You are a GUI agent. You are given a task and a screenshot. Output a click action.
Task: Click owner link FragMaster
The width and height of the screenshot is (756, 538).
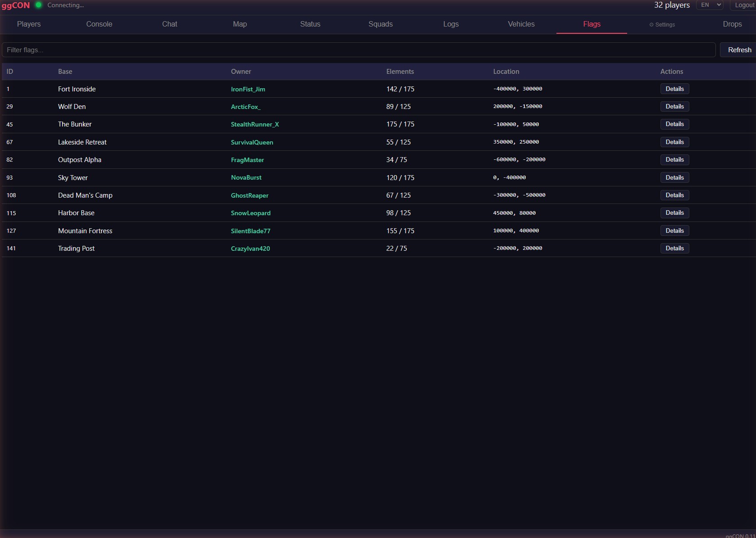coord(247,160)
